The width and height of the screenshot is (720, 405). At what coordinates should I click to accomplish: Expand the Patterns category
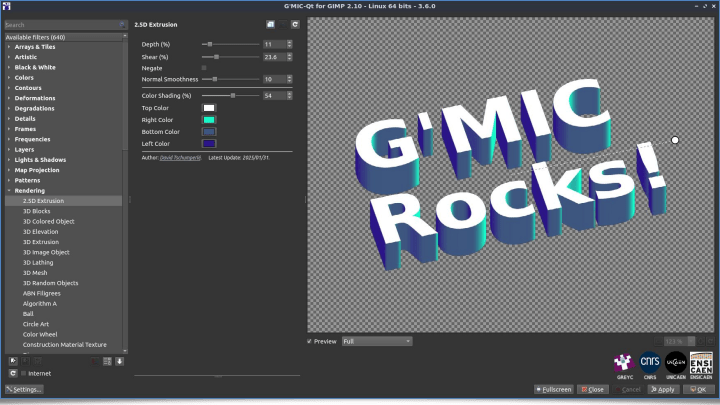(x=9, y=180)
